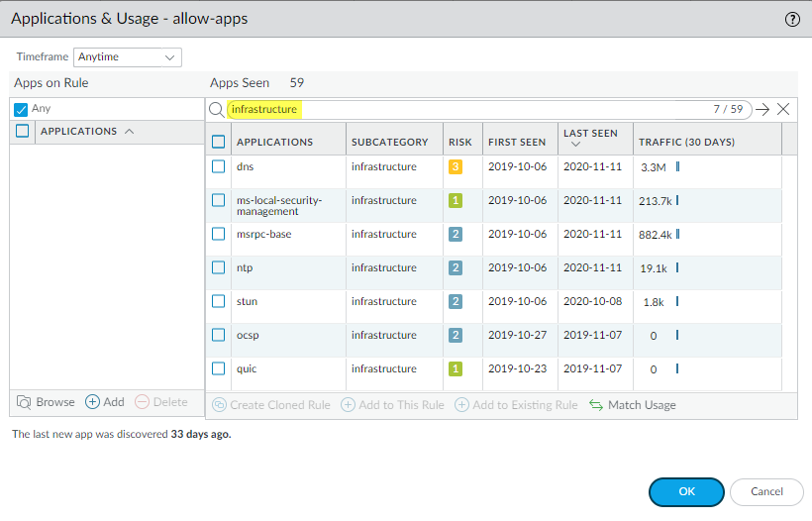Open the Timeframe dropdown
Viewport: 812px width, 521px height.
pos(129,57)
